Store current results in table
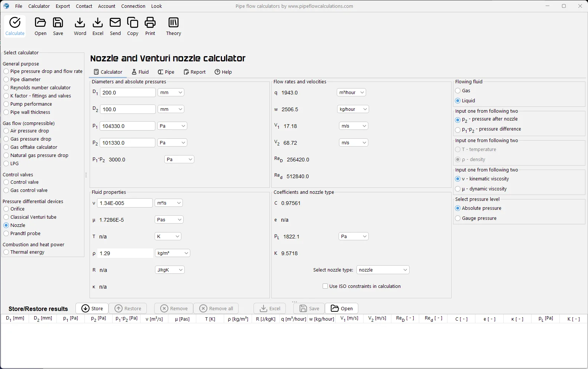The image size is (588, 369). (92, 308)
